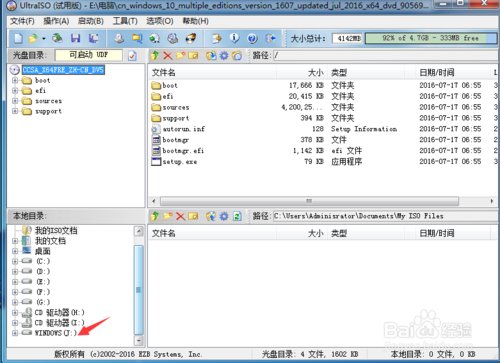Screen dimensions: 500x363
Task: Click the red X delete icon in ISO pane
Action: click(x=168, y=55)
